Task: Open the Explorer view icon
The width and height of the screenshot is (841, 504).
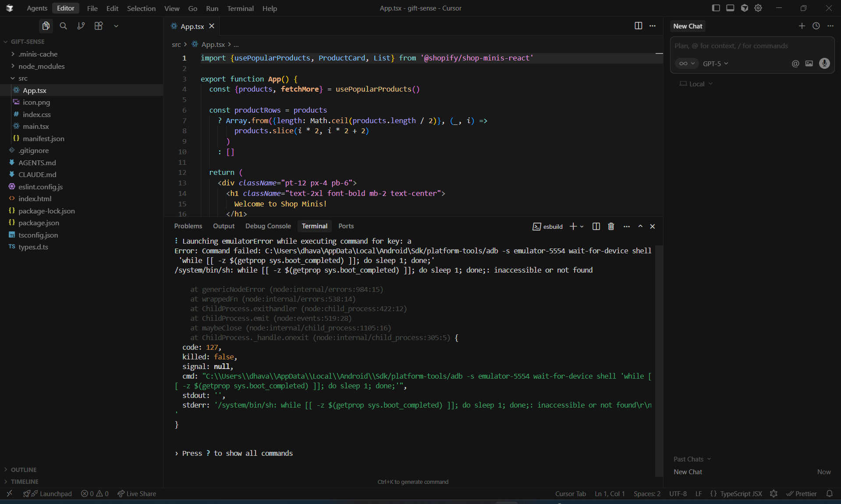Action: point(46,26)
